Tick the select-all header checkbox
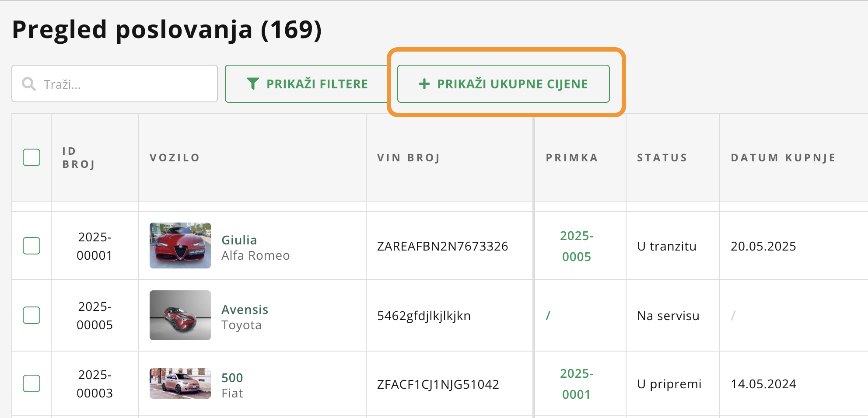868x418 pixels. point(31,157)
